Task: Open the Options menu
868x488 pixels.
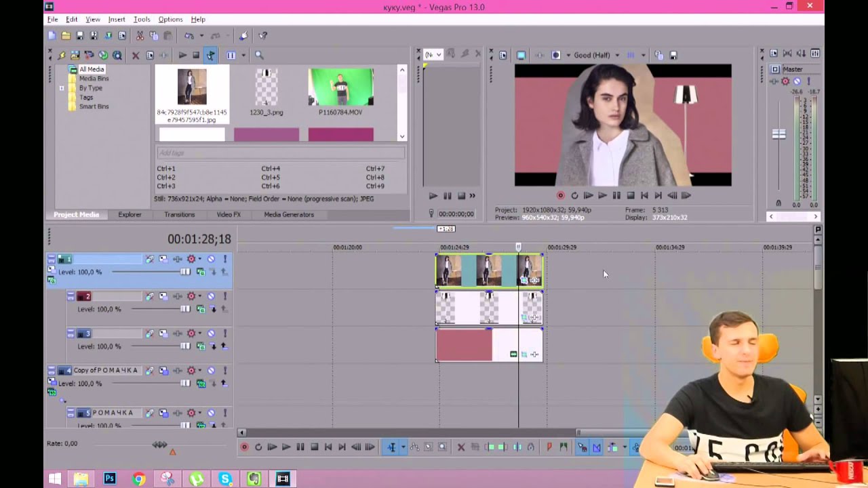Action: pyautogui.click(x=170, y=19)
